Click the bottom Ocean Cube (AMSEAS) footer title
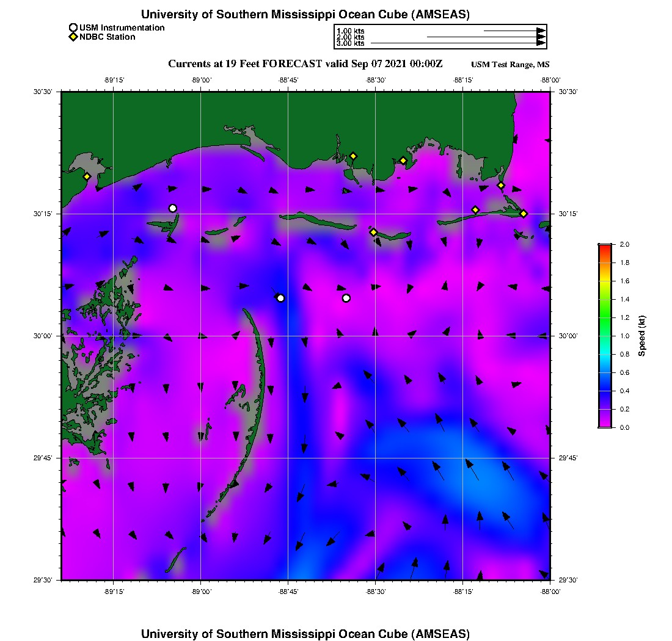 305,634
